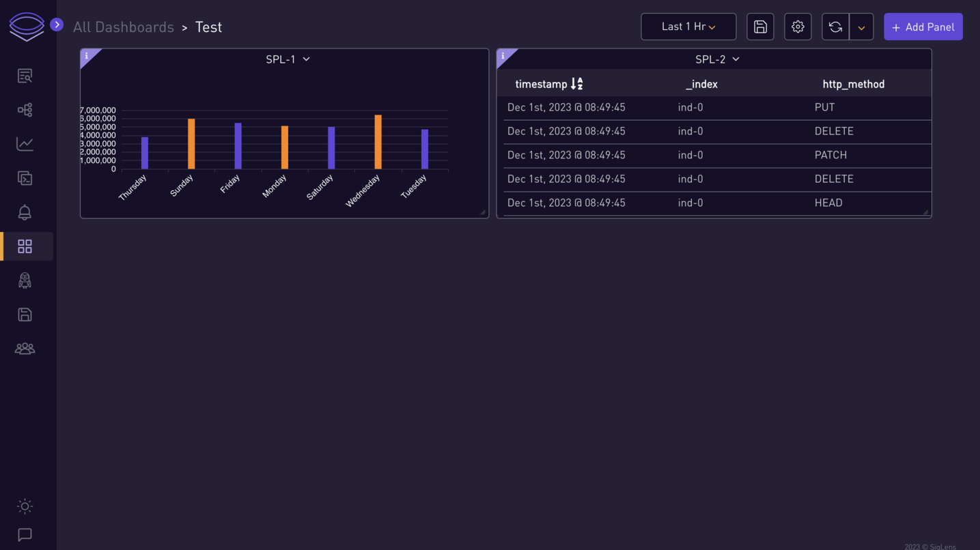Image resolution: width=980 pixels, height=550 pixels.
Task: Open the feedback chat bubble icon
Action: click(25, 534)
